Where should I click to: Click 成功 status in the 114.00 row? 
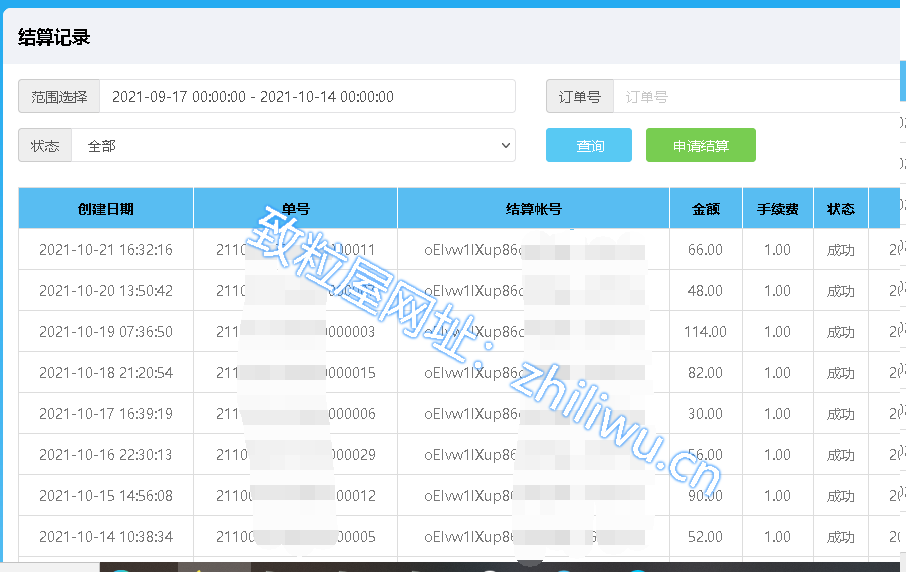[841, 332]
